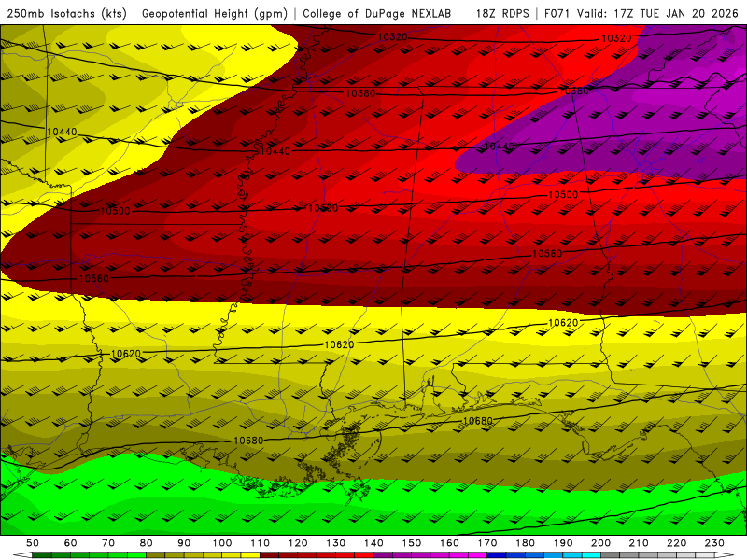Click the 'Geopotential Height (gpm)' header text

pos(215,13)
